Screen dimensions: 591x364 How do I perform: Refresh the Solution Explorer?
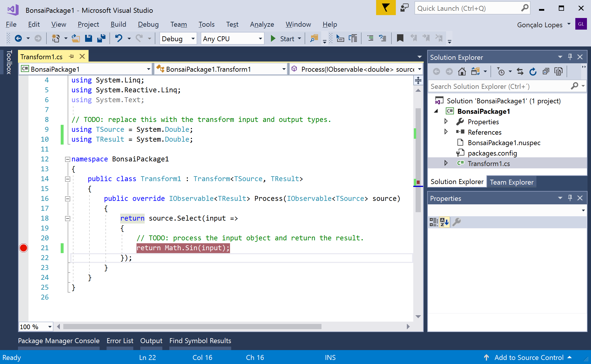coord(533,71)
